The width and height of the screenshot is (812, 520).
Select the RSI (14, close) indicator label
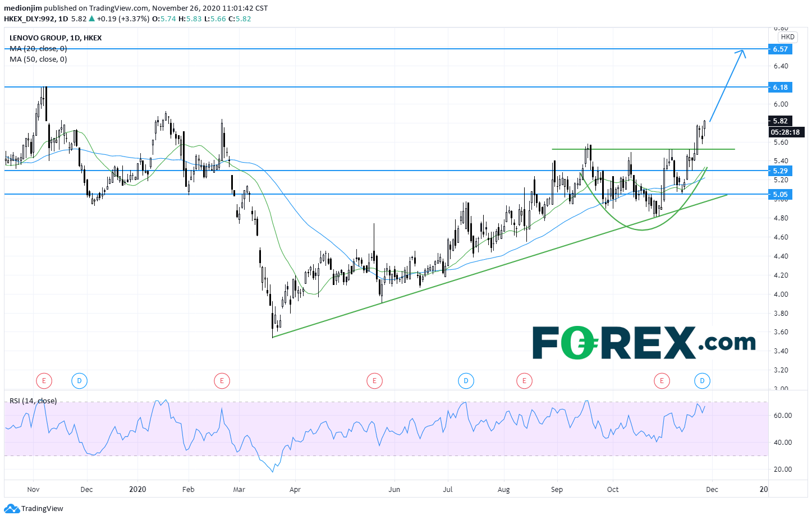pyautogui.click(x=33, y=401)
